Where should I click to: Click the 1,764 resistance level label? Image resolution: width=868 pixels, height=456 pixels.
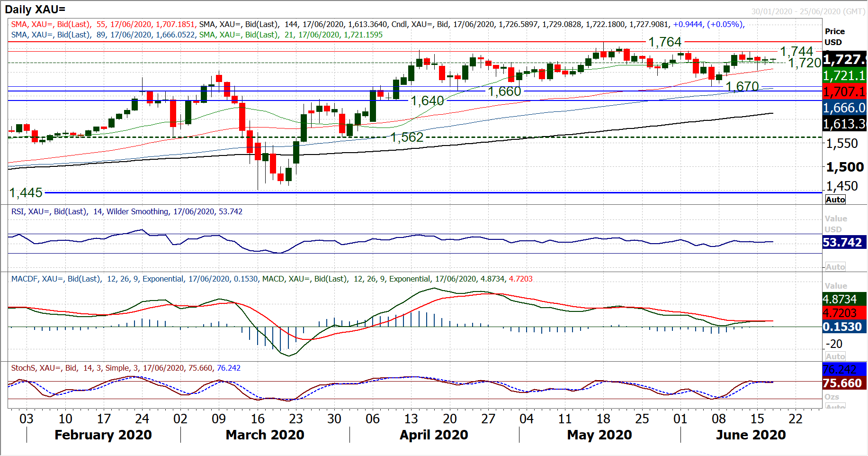(665, 42)
